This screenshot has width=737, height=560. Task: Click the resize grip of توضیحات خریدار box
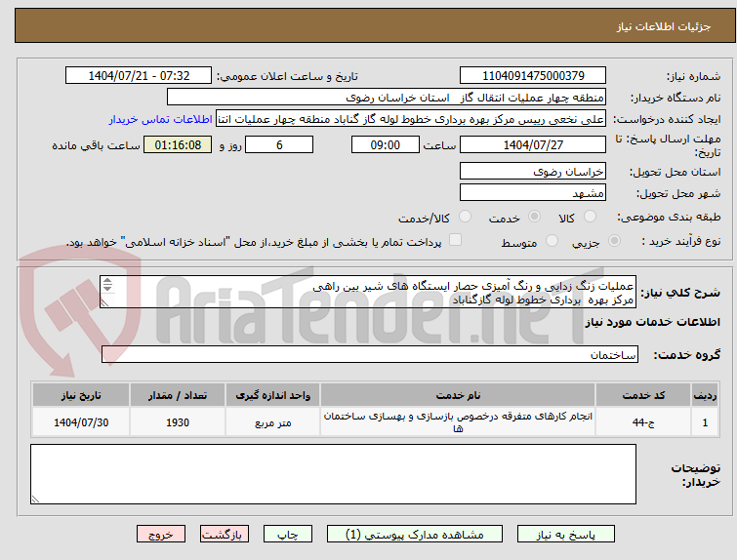point(35,500)
